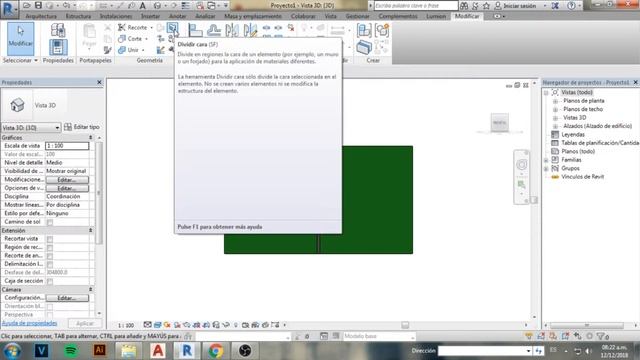The height and width of the screenshot is (360, 640).
Task: Switch to the Insertar ribbon tab
Action: pyautogui.click(x=151, y=16)
